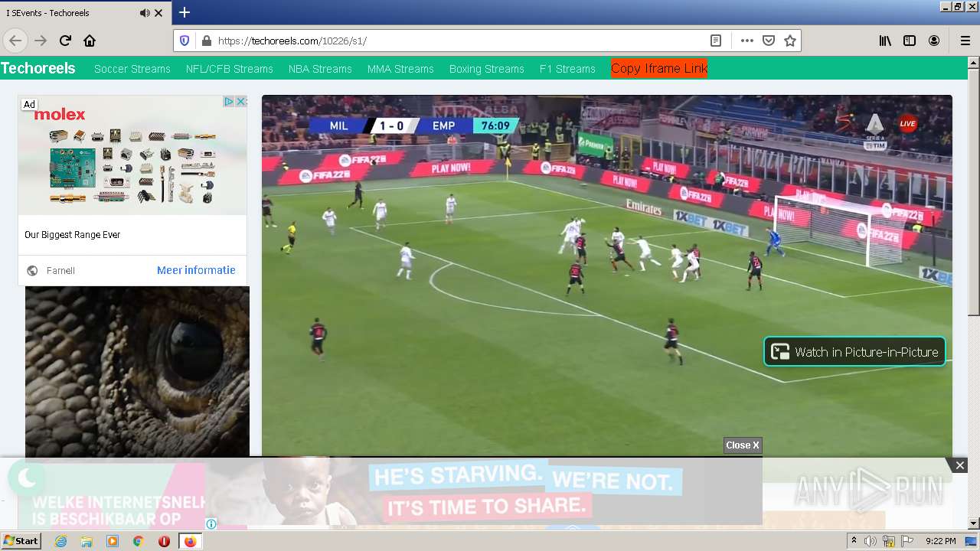Open the Library icon
The image size is (980, 551).
click(885, 41)
